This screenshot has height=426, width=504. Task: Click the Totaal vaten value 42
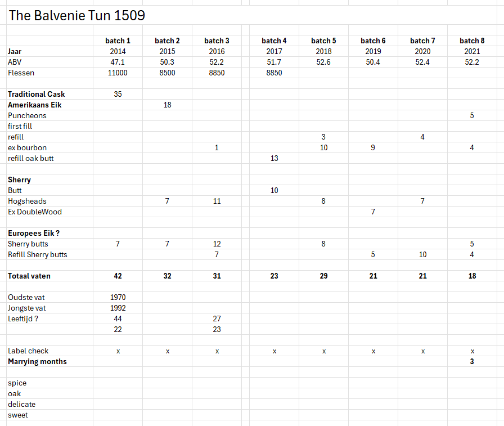click(x=118, y=276)
